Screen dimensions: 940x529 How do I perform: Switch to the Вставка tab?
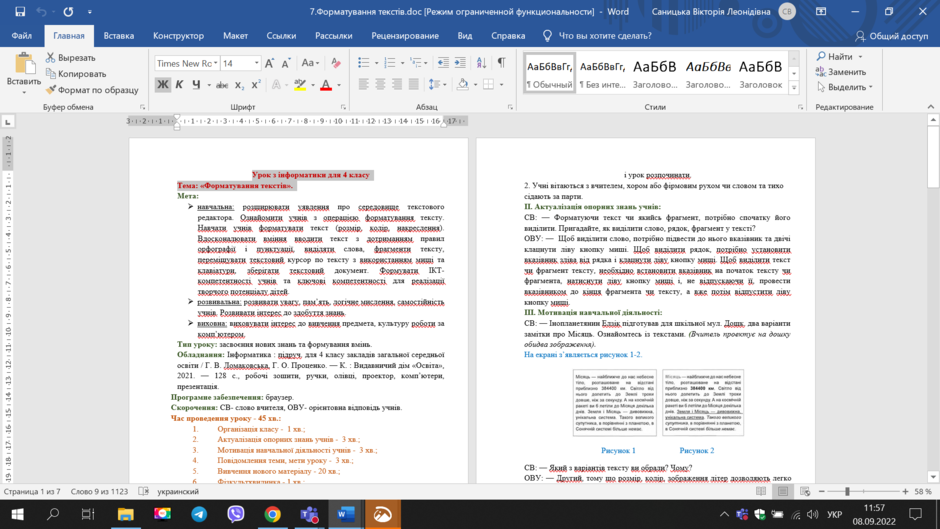pos(119,36)
